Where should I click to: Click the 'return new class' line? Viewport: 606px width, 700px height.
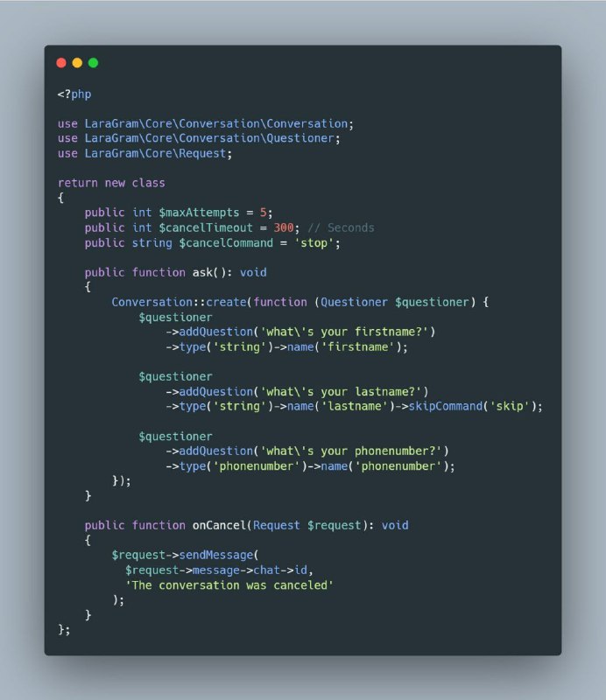tap(111, 183)
